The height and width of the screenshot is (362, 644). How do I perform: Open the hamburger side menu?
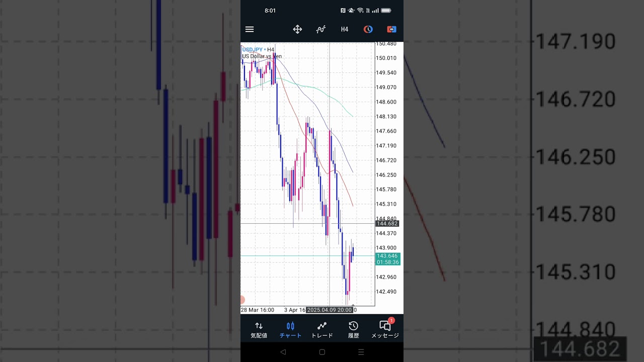pyautogui.click(x=250, y=30)
